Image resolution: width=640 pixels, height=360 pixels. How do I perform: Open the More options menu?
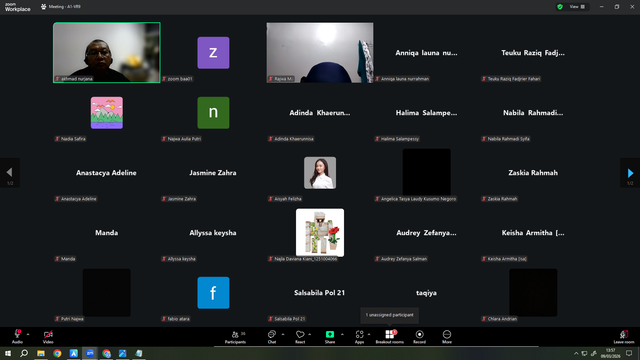tap(447, 337)
